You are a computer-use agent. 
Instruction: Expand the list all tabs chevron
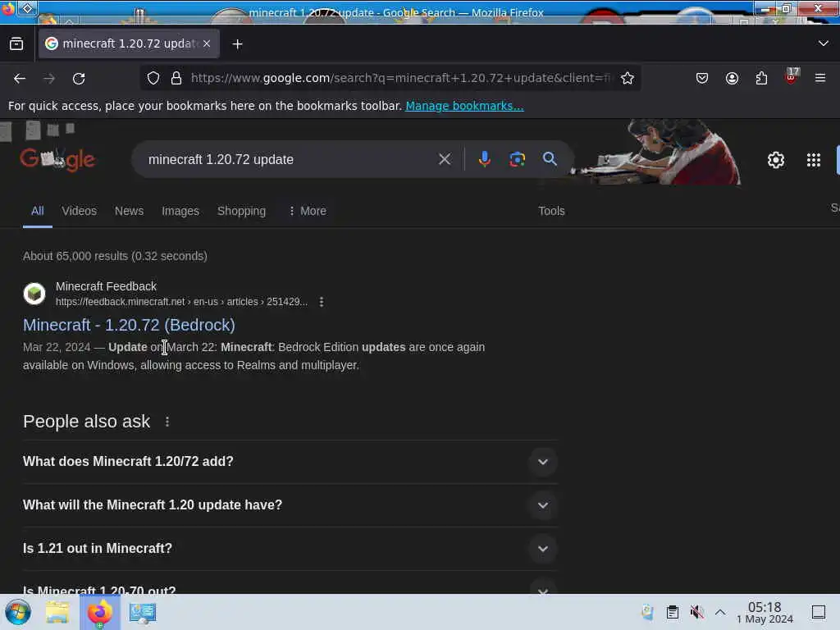tap(824, 43)
